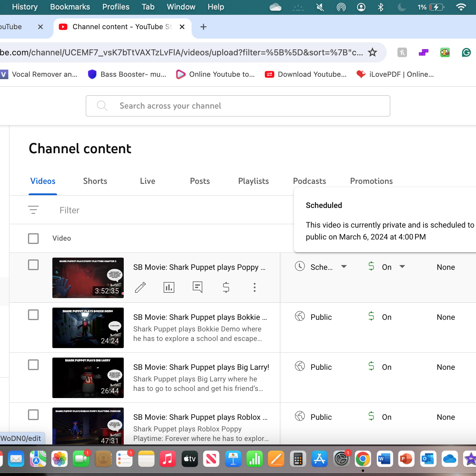Expand the Scheduled visibility dropdown
Screen dimensions: 476x476
[344, 267]
